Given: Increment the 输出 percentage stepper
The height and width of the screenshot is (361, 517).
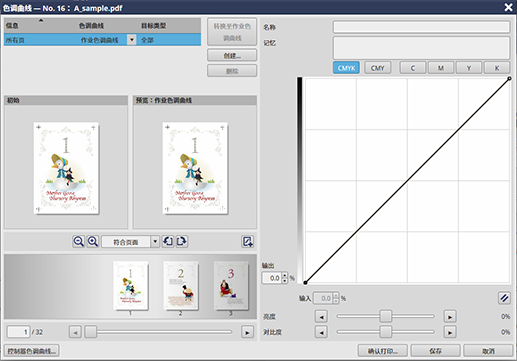Looking at the screenshot, I should [284, 275].
